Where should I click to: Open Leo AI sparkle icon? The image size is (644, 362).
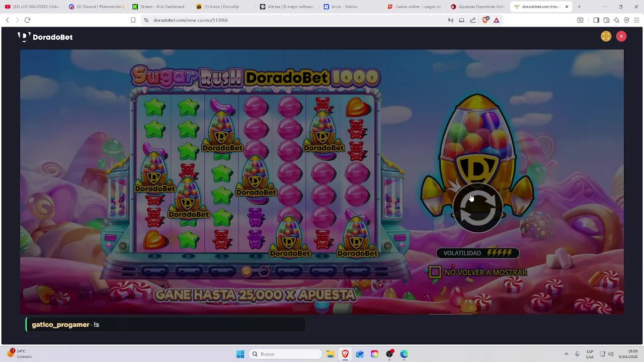click(x=616, y=20)
